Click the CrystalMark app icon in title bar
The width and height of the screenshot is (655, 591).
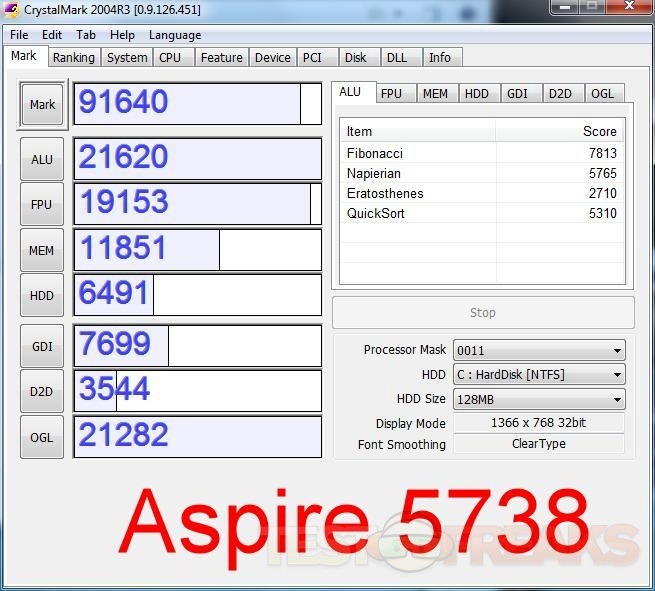click(11, 11)
